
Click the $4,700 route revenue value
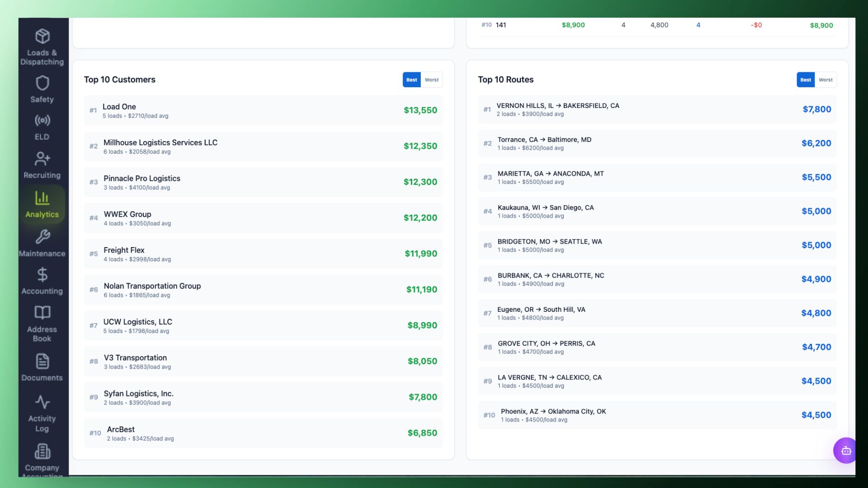pyautogui.click(x=816, y=347)
